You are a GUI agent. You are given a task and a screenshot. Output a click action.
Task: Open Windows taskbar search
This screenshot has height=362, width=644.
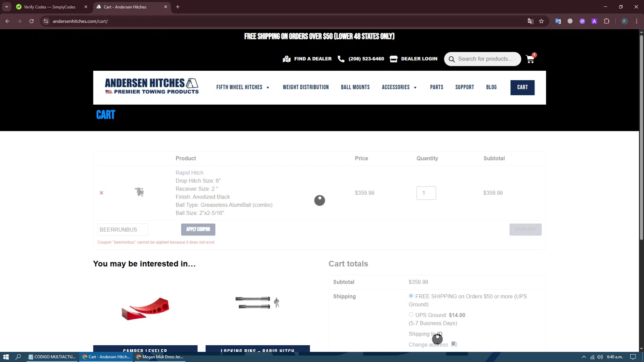click(x=18, y=357)
